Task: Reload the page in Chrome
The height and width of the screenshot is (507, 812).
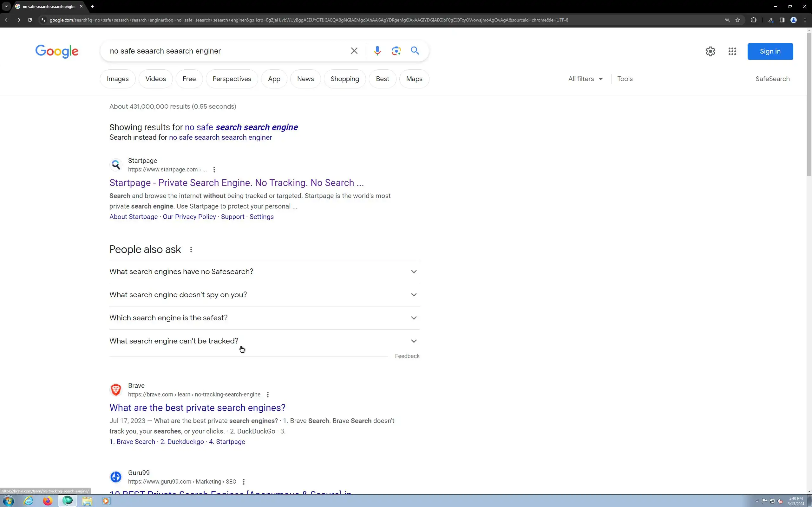Action: 30,20
